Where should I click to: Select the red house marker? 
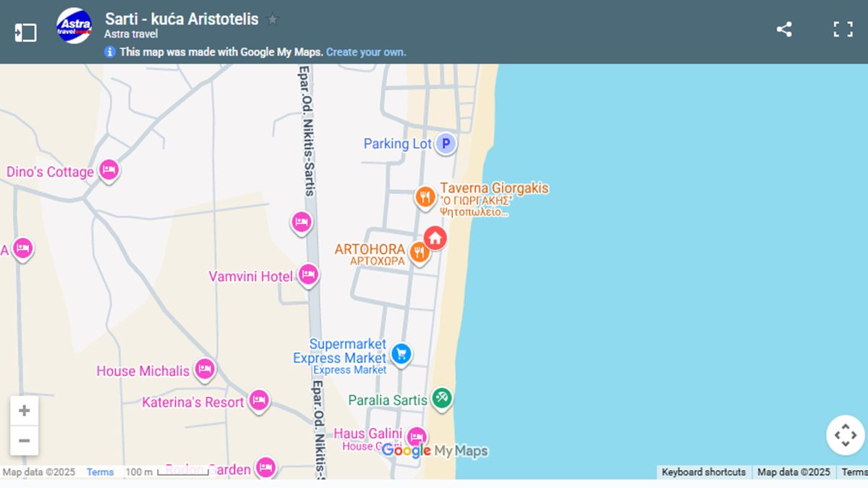click(x=435, y=237)
